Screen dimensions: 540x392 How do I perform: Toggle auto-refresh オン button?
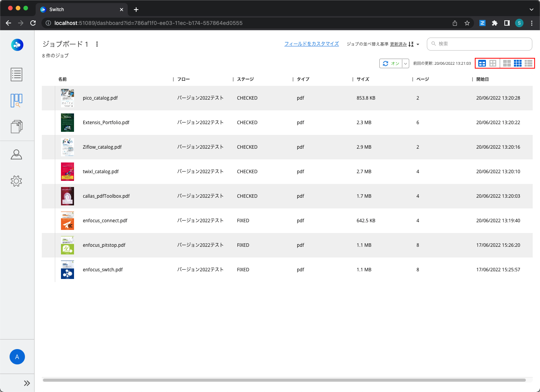click(391, 64)
